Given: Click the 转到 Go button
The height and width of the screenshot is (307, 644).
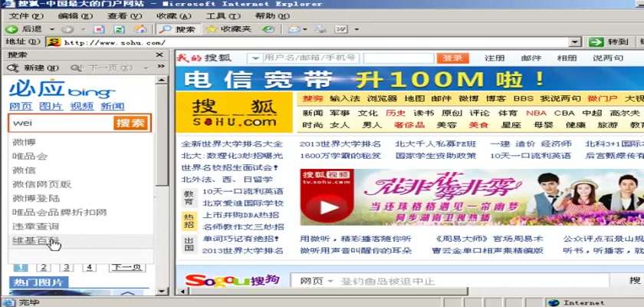Looking at the screenshot, I should click(x=609, y=42).
